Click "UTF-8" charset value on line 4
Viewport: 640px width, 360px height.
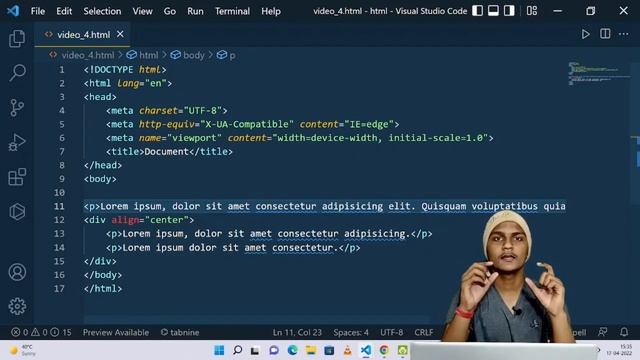(202, 111)
